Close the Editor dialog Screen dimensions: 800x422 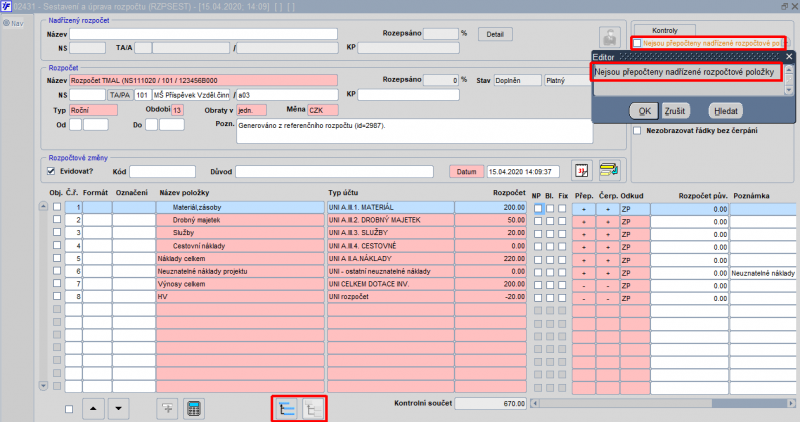789,57
